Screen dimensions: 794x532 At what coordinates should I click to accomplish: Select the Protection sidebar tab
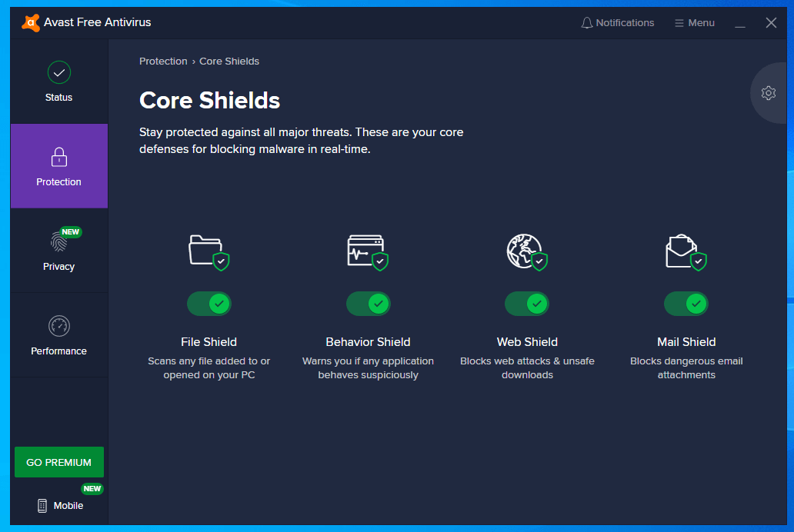click(x=59, y=166)
